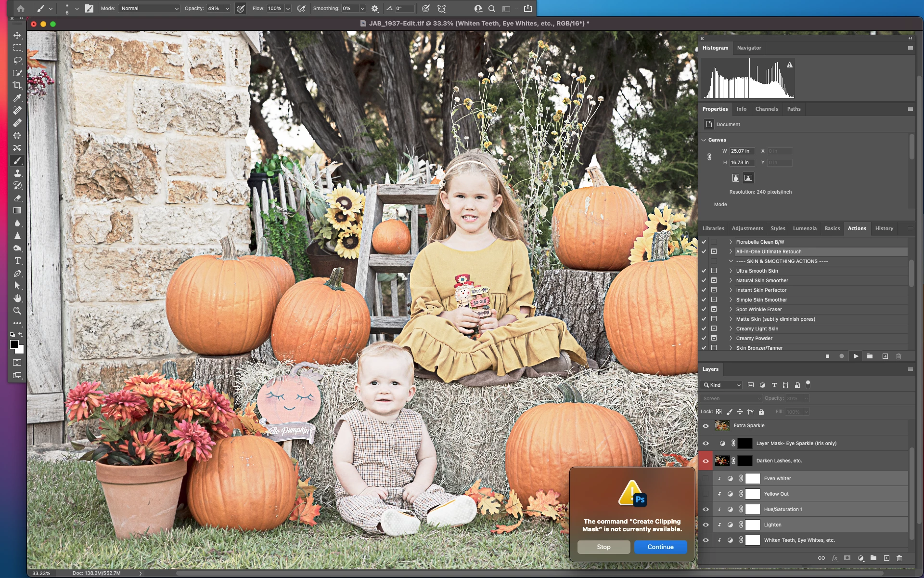Hide the Extra Sparkle layer
This screenshot has height=578, width=924.
point(706,426)
